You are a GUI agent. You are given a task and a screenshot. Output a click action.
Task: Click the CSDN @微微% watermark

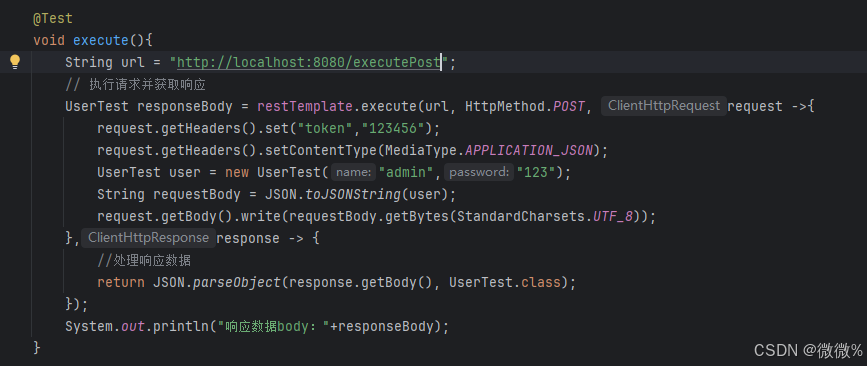click(x=807, y=349)
